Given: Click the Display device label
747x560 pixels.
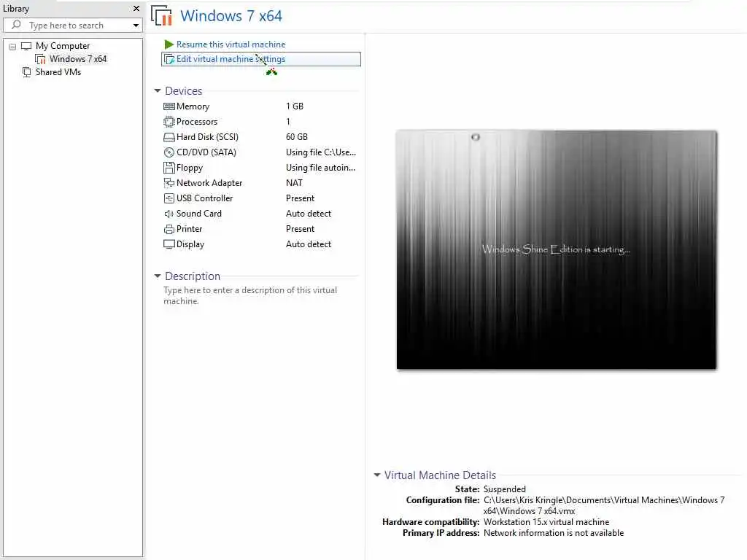Looking at the screenshot, I should pos(190,244).
